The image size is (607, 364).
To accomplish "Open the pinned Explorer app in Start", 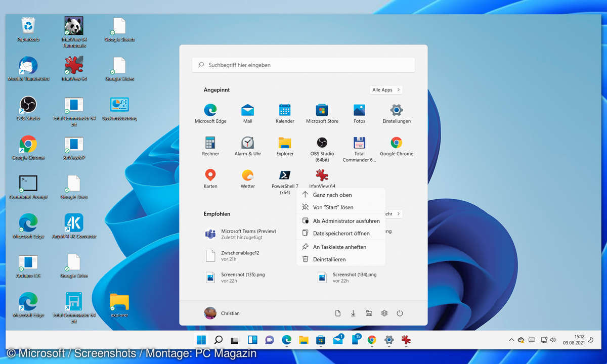I will [x=285, y=146].
